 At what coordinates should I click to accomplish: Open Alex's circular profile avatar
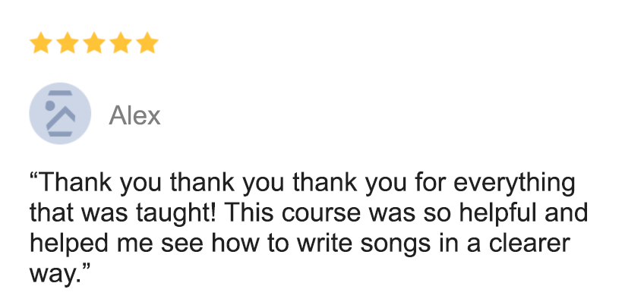click(x=60, y=113)
